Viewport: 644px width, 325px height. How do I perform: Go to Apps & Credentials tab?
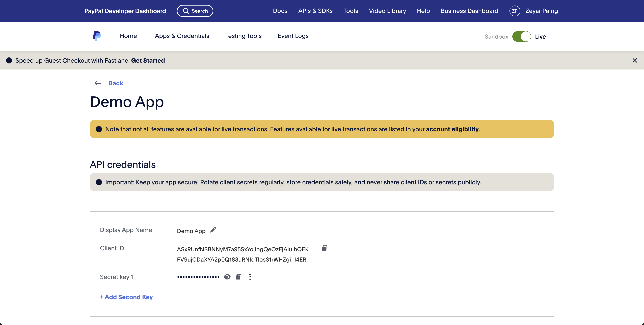[x=182, y=36]
